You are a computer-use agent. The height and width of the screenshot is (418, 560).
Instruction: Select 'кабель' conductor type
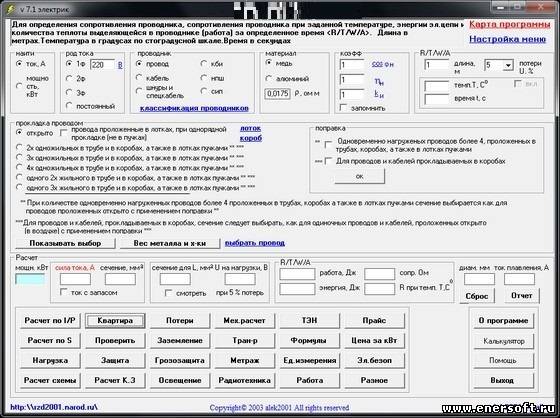click(139, 78)
